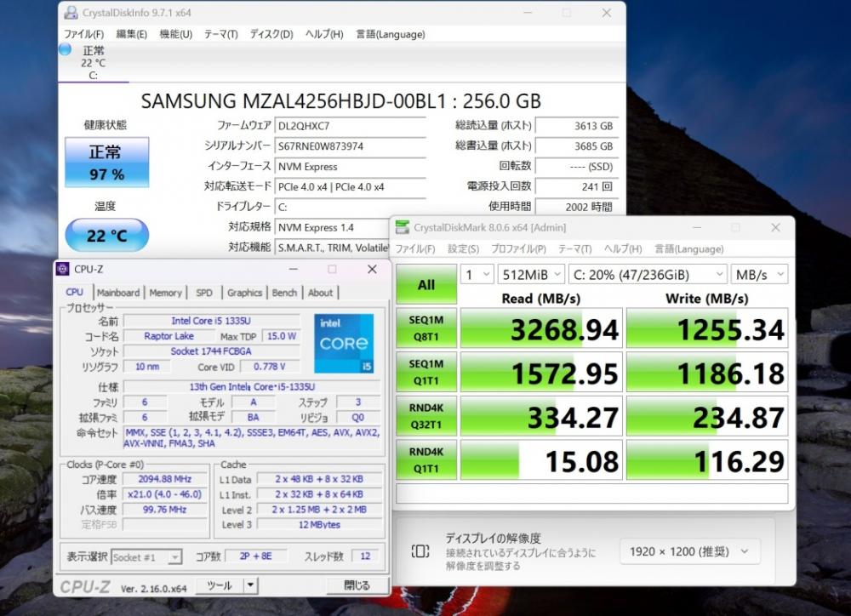Click the 22 °C temperature indicator button
The height and width of the screenshot is (616, 851).
click(x=107, y=236)
